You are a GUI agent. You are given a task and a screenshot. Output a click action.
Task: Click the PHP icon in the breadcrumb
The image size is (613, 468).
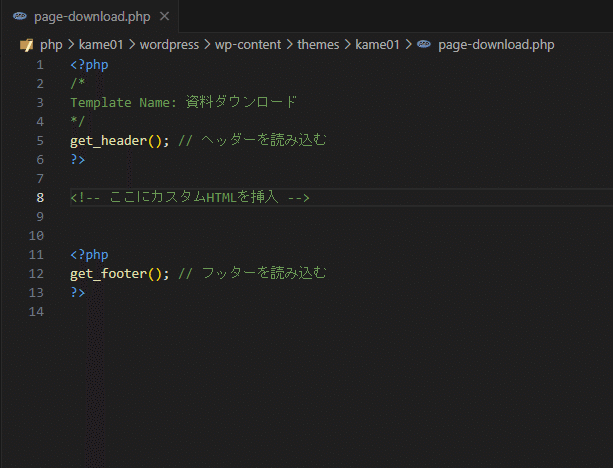tap(424, 45)
